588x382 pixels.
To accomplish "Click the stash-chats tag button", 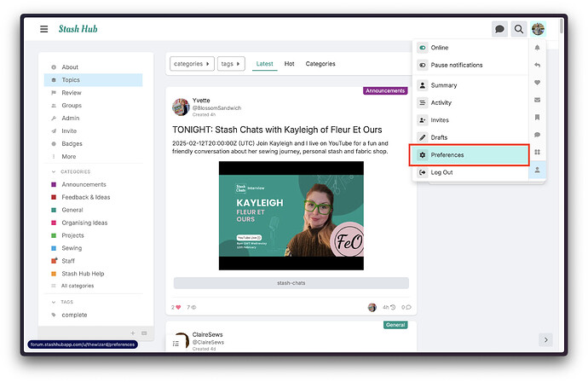I will [x=291, y=283].
